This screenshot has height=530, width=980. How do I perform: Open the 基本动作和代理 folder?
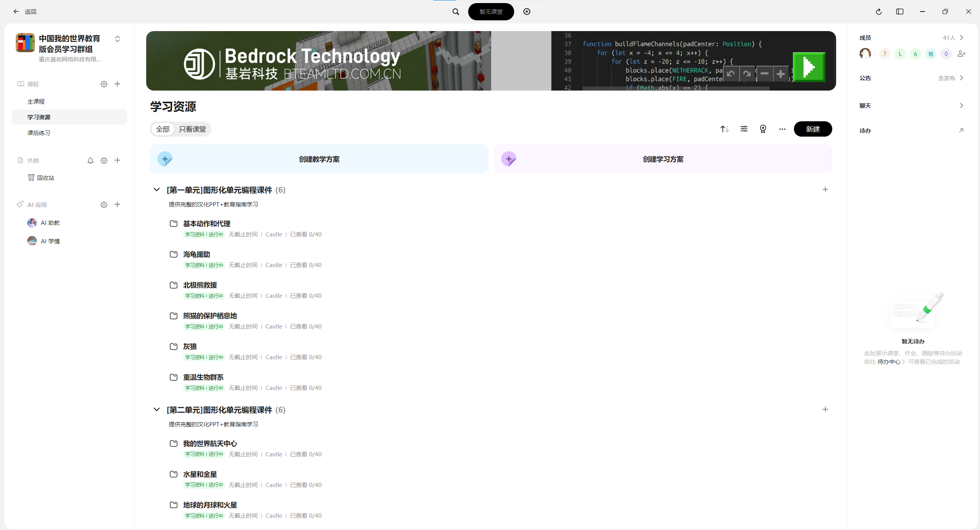206,224
